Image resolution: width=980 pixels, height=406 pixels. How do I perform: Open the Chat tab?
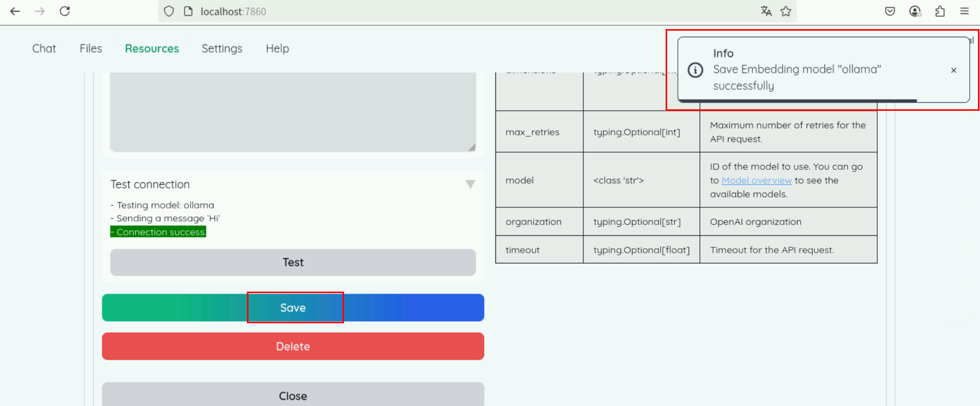click(x=44, y=49)
